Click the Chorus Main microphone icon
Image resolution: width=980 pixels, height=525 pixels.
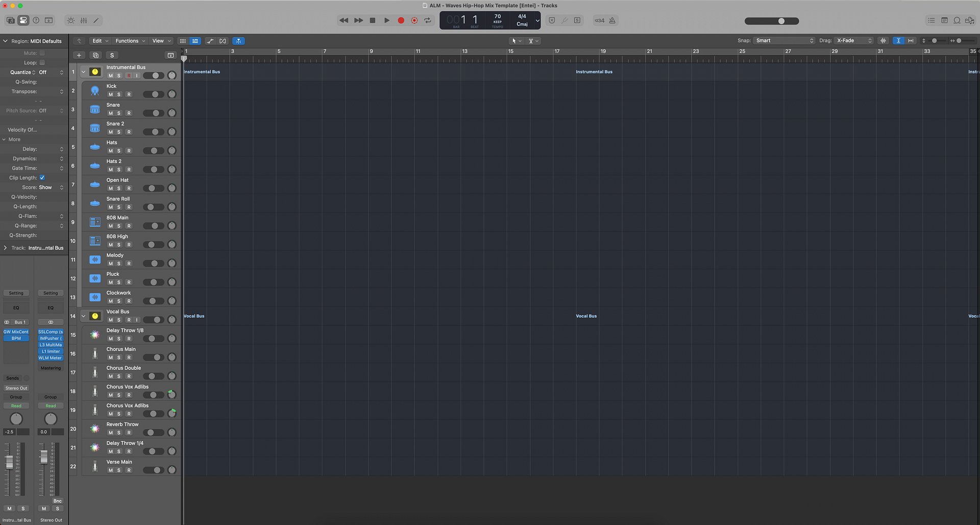[95, 353]
